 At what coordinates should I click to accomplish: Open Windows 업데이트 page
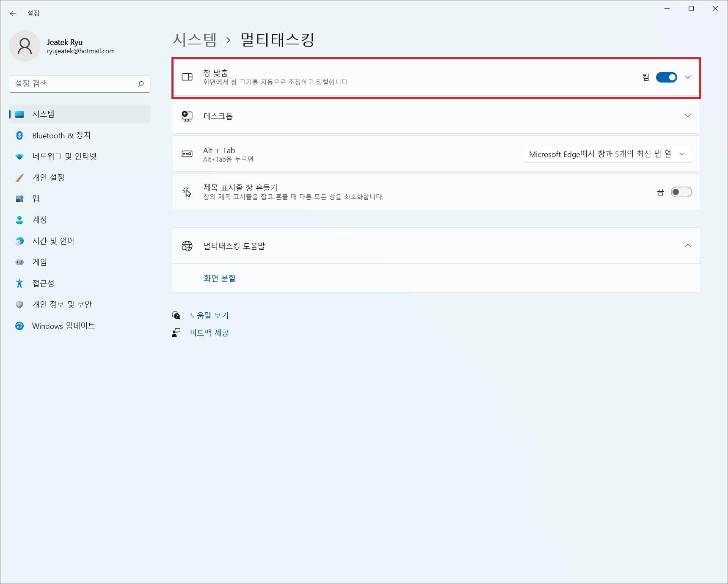80,326
